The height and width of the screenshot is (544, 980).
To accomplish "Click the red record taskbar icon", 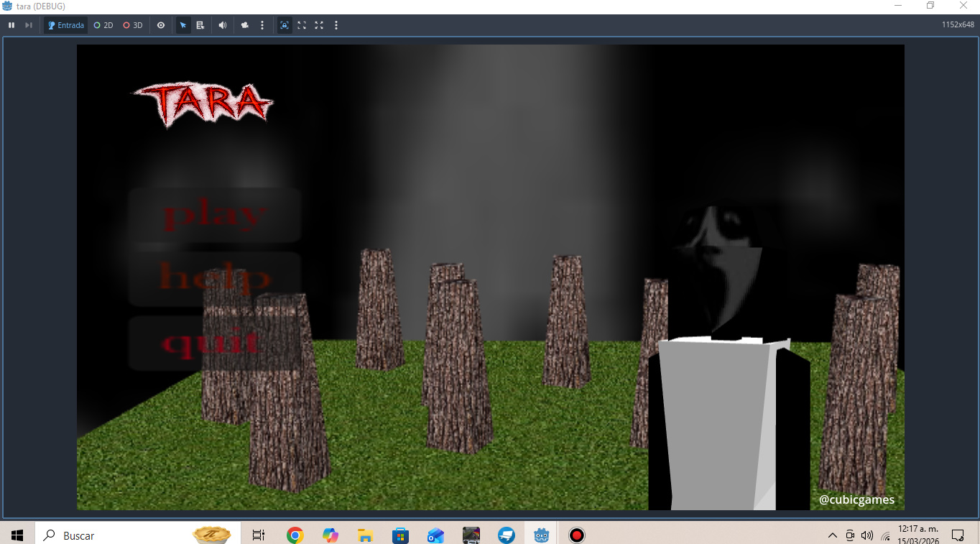I will pyautogui.click(x=577, y=535).
